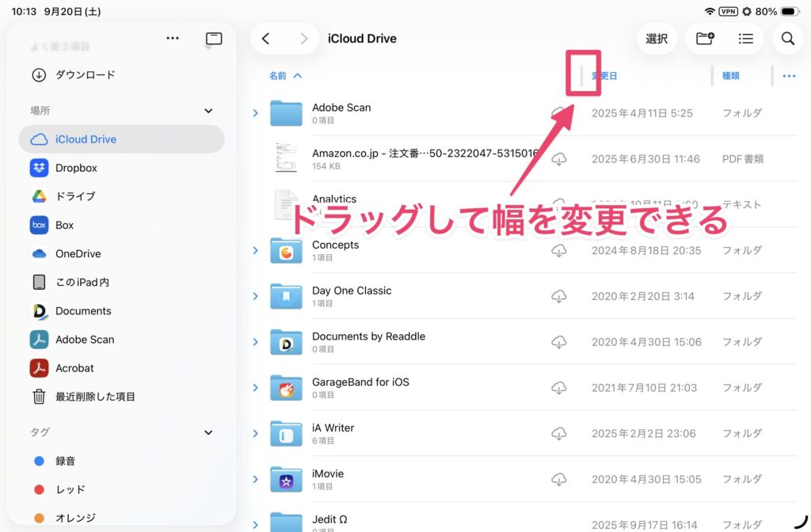Viewport: 811px width, 532px height.
Task: Select Dropbox in the sidebar locations
Action: [121, 168]
